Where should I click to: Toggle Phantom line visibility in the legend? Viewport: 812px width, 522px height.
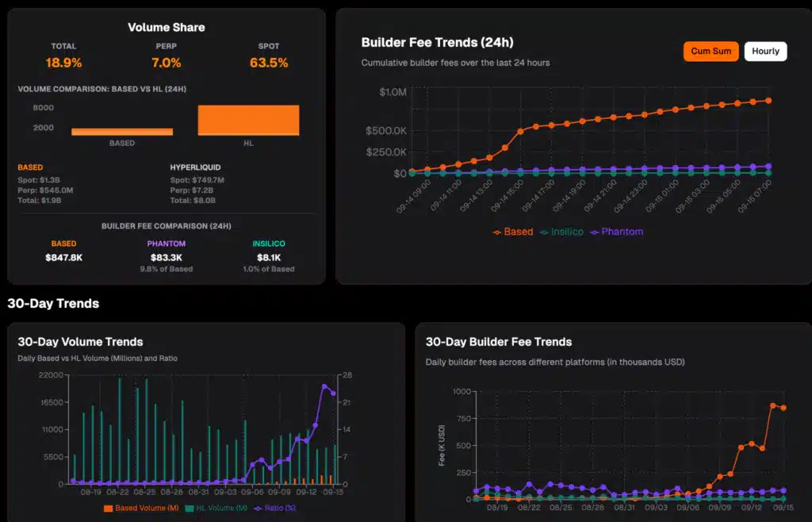619,232
